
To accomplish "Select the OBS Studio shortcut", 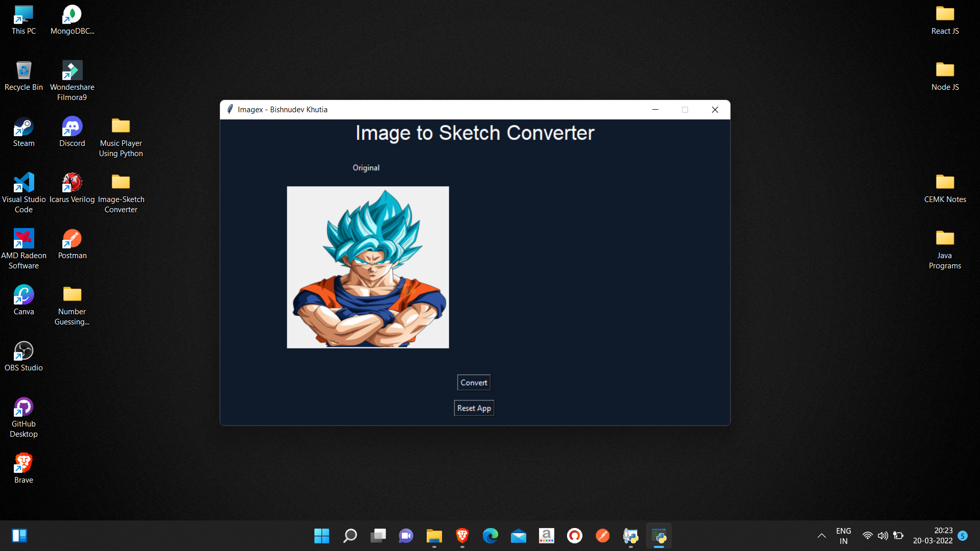I will pyautogui.click(x=23, y=356).
